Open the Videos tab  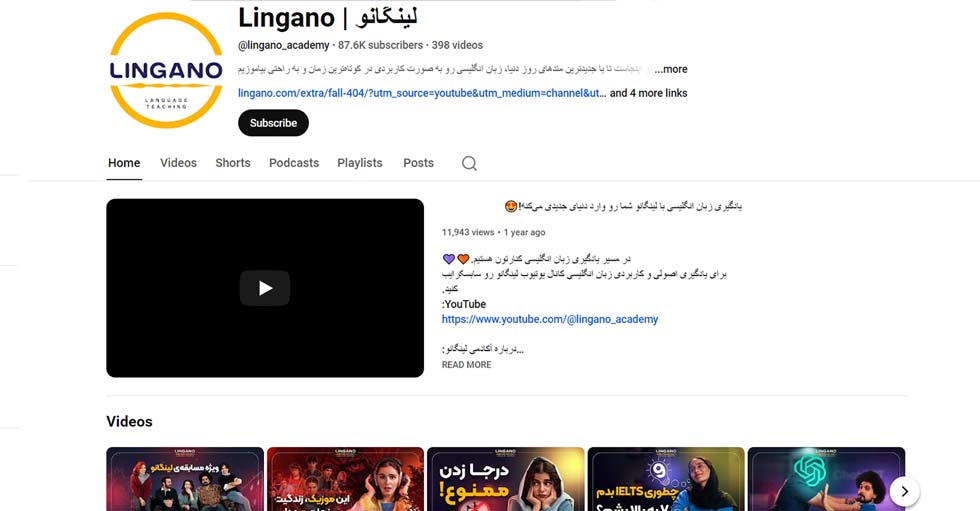click(178, 163)
